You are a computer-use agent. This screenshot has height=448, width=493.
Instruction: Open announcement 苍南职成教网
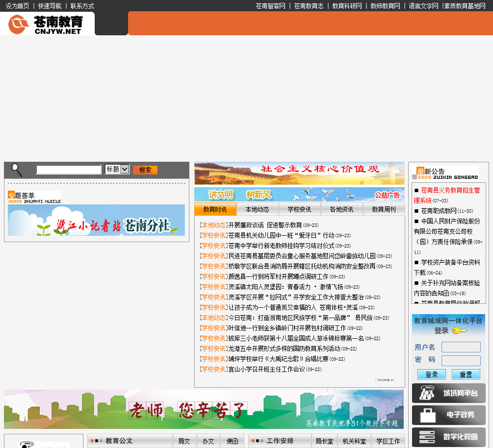(x=439, y=211)
